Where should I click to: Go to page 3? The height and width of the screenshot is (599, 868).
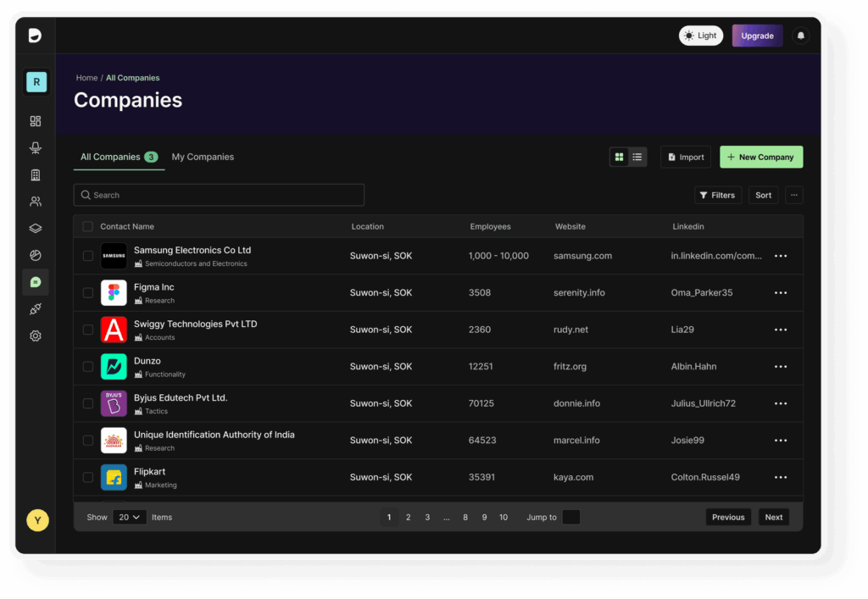[427, 517]
